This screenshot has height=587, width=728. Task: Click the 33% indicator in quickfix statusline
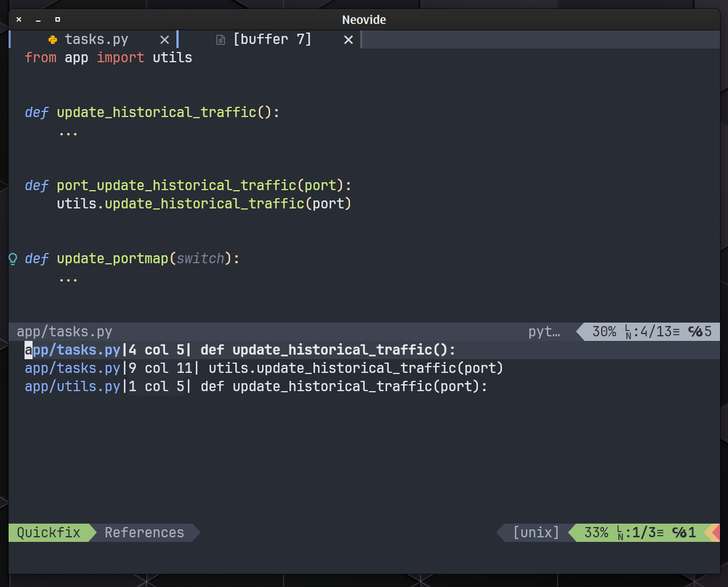pyautogui.click(x=596, y=533)
